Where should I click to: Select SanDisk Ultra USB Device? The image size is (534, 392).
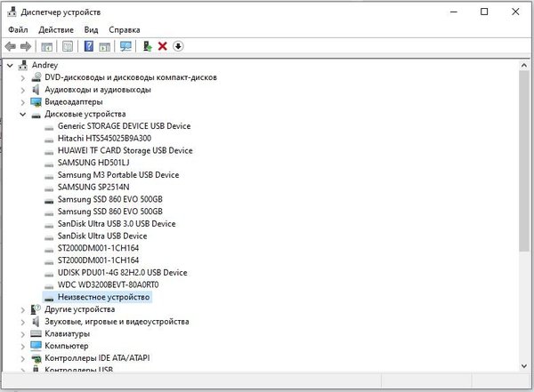tap(102, 236)
